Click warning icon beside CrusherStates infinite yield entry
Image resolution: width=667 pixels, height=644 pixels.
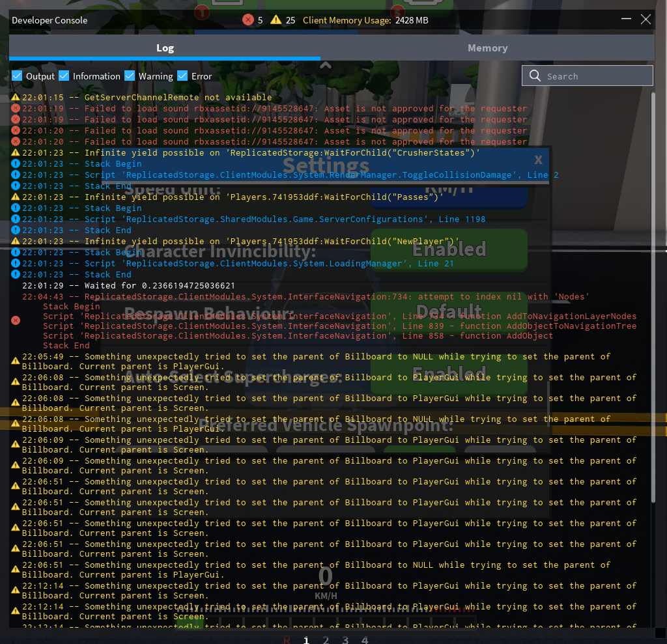[16, 153]
